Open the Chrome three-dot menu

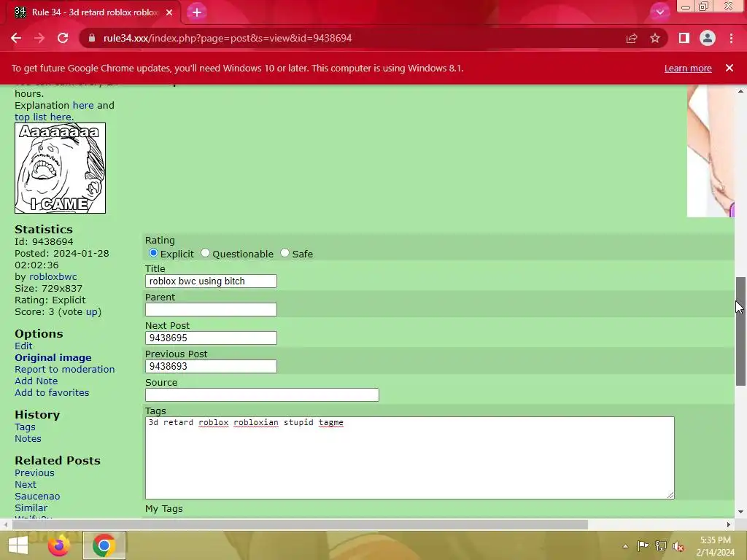click(731, 38)
